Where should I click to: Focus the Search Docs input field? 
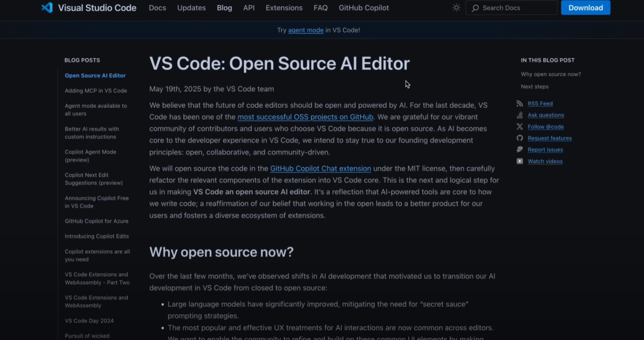(512, 8)
